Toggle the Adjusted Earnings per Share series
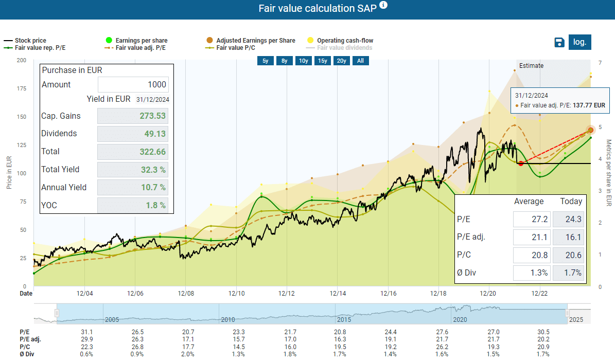Screen dimensions: 615x364 [x=251, y=40]
